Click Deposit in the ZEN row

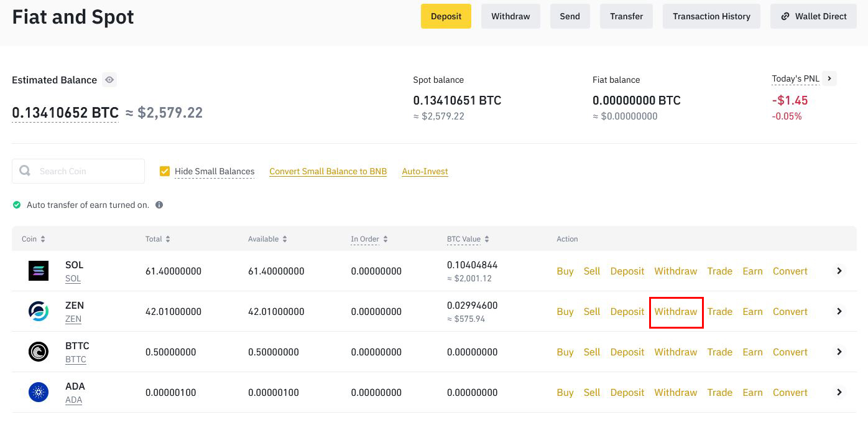627,311
